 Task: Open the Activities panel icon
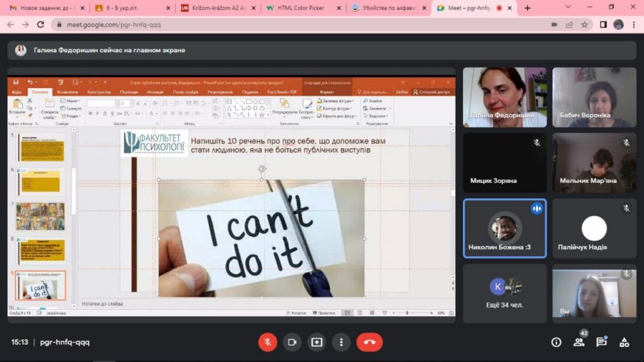pos(624,342)
